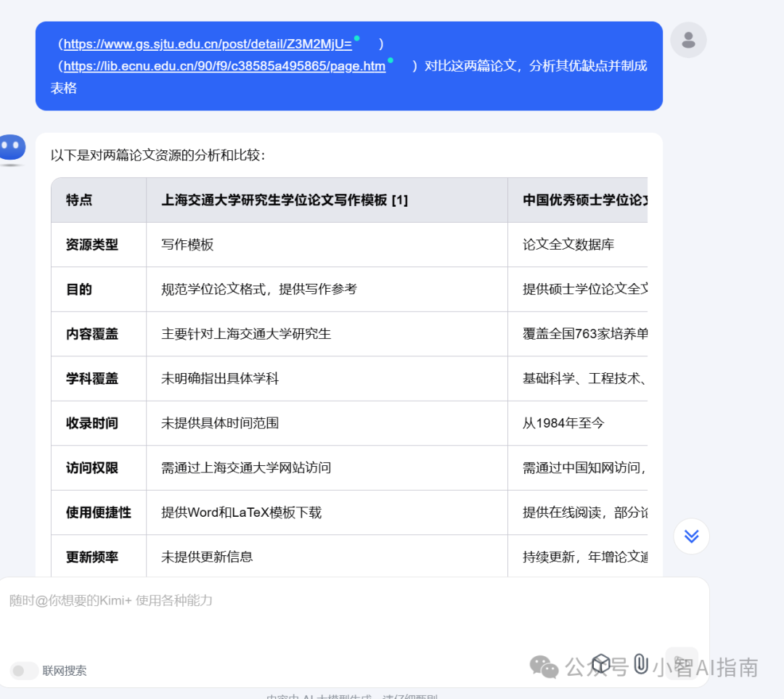Click cyan dot after the ecnu.edu.cn link
The image size is (784, 699).
tap(391, 61)
